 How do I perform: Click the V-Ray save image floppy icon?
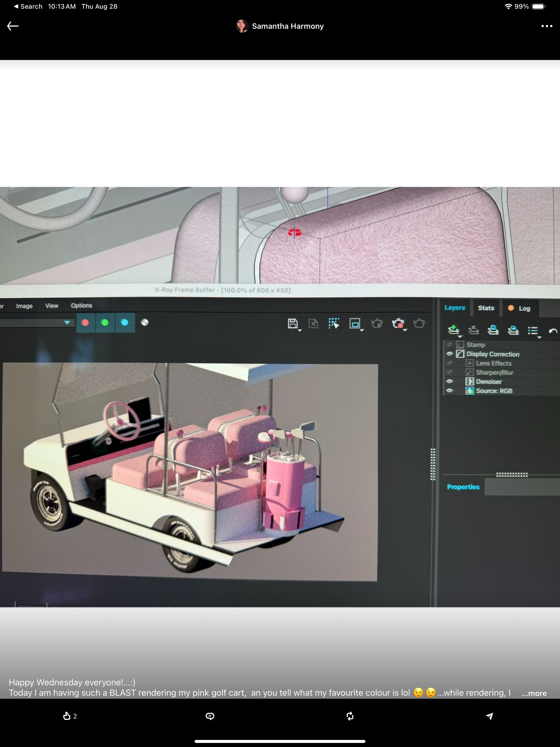pos(293,324)
